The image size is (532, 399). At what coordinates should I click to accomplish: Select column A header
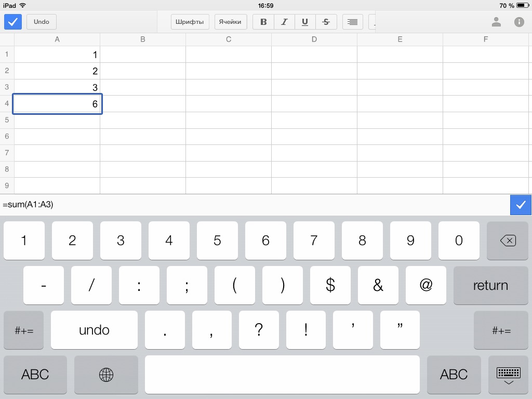point(57,39)
